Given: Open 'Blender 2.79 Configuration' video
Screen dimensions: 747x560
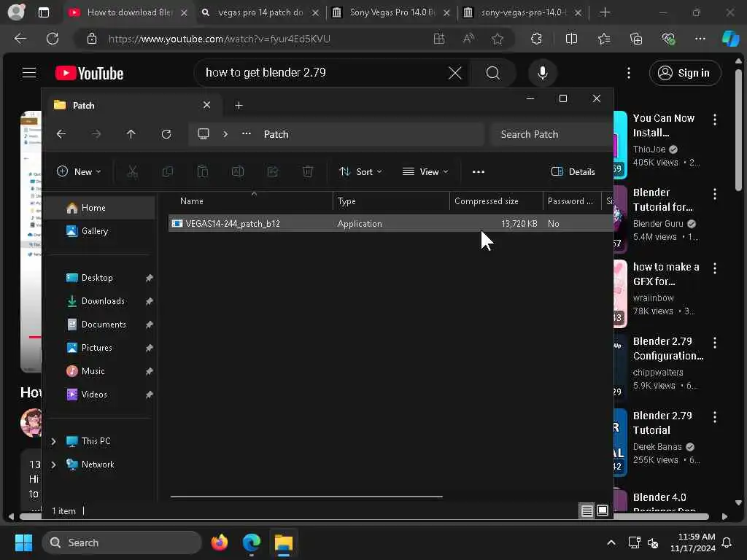Looking at the screenshot, I should [x=668, y=349].
